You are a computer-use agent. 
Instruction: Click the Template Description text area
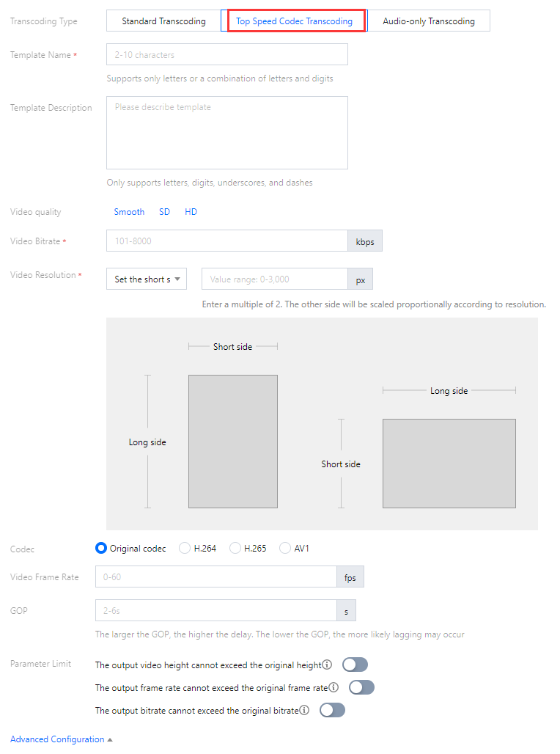coord(226,133)
